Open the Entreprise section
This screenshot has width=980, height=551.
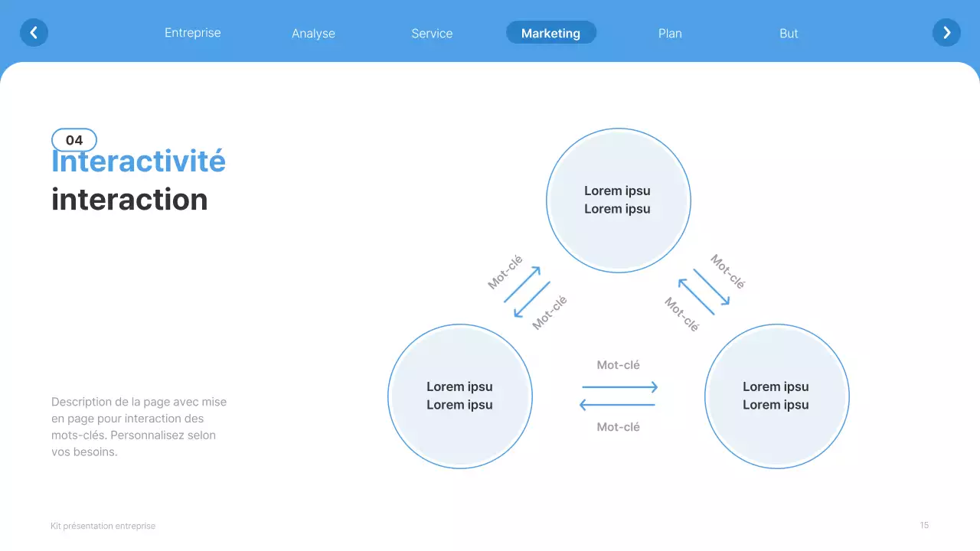[192, 33]
